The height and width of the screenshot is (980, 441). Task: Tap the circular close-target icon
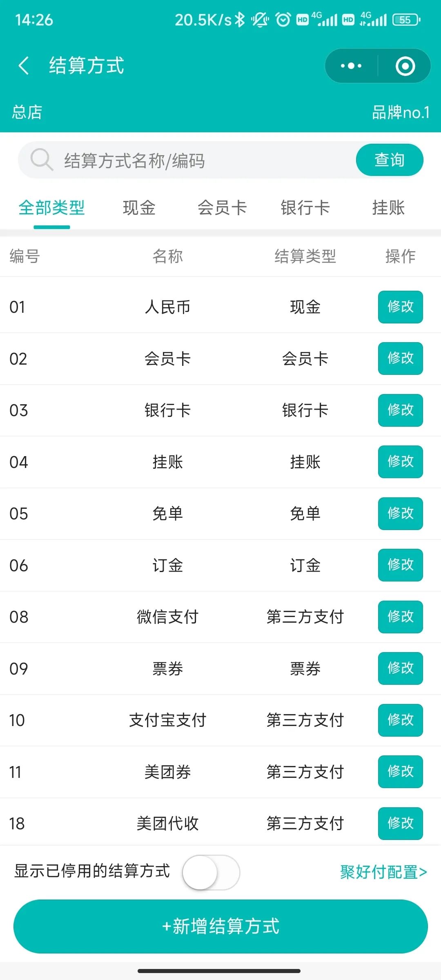(x=405, y=66)
